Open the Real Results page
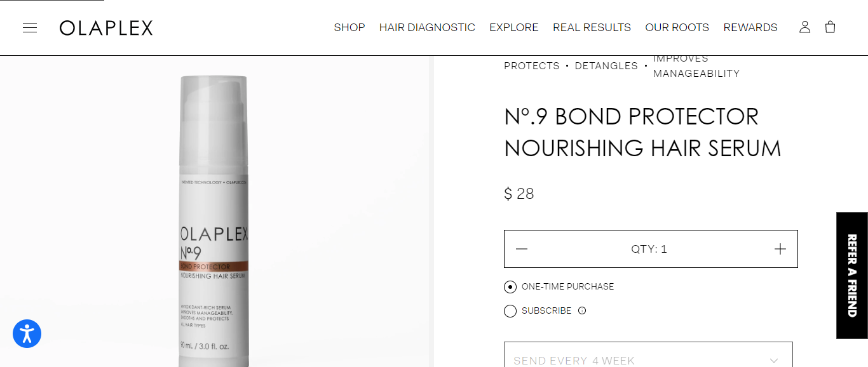This screenshot has height=367, width=868. [x=592, y=27]
